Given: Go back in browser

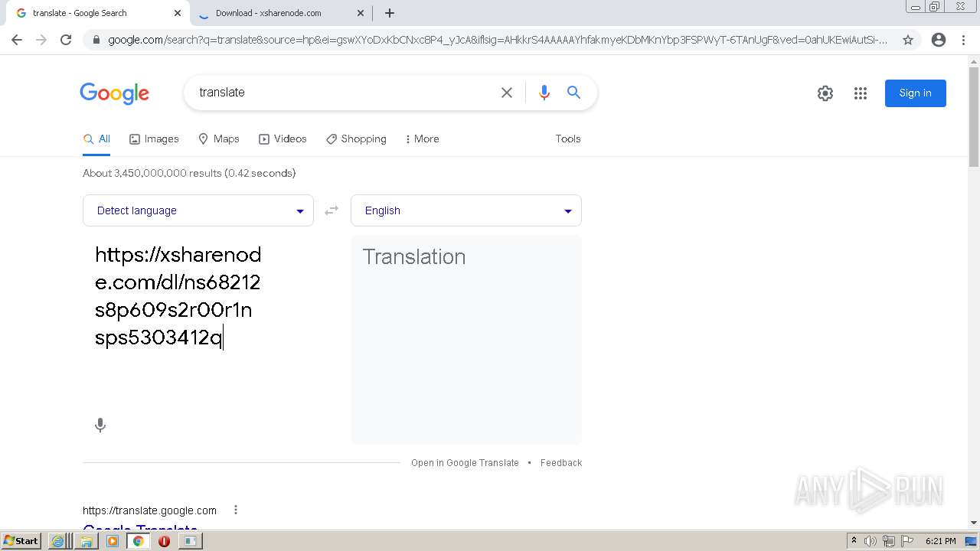Looking at the screenshot, I should [17, 40].
